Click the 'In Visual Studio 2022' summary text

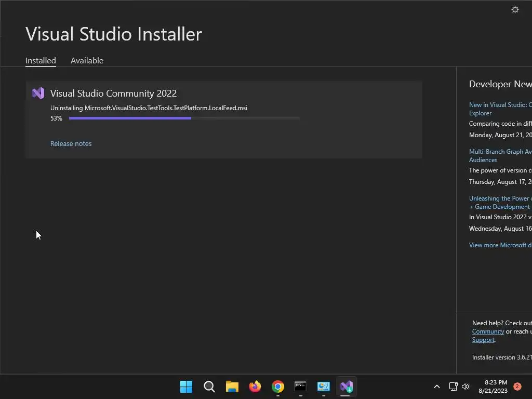(500, 217)
